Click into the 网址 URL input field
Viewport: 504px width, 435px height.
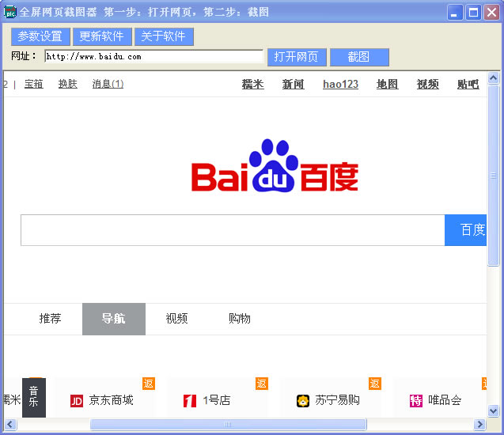tap(154, 56)
